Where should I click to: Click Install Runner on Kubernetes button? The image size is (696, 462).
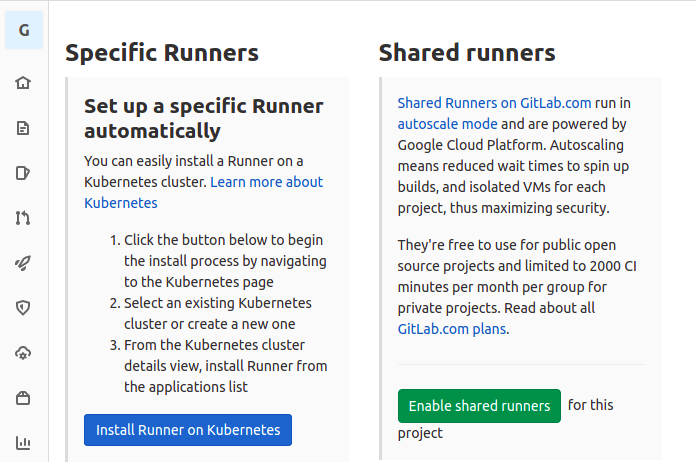tap(188, 430)
